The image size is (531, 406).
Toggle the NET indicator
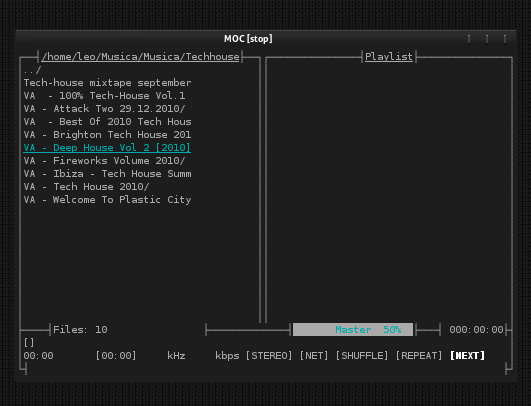(314, 356)
